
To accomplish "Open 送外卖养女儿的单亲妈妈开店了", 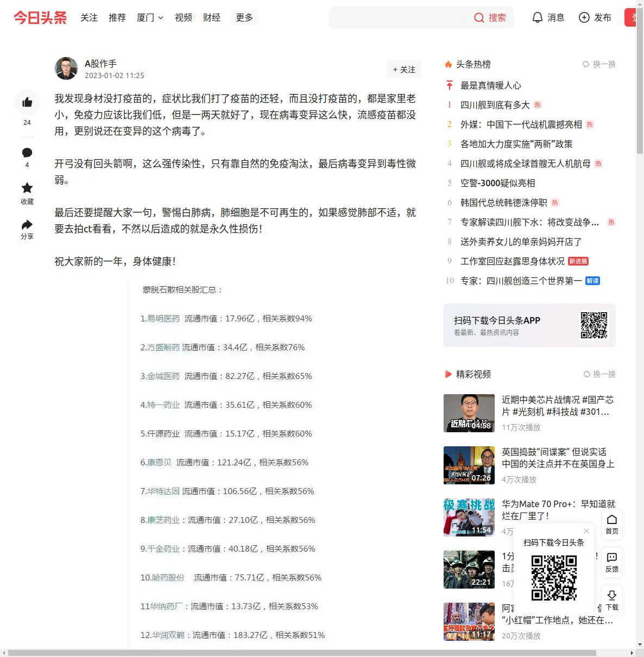I will 521,242.
